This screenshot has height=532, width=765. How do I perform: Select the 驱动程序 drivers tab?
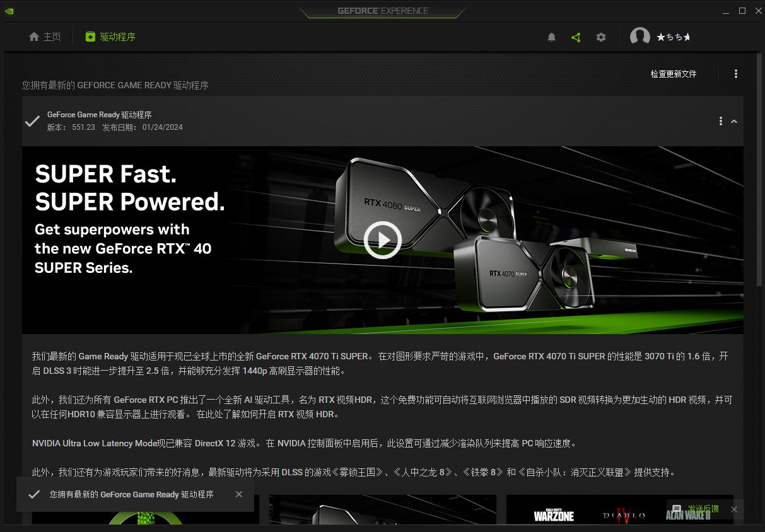[110, 37]
